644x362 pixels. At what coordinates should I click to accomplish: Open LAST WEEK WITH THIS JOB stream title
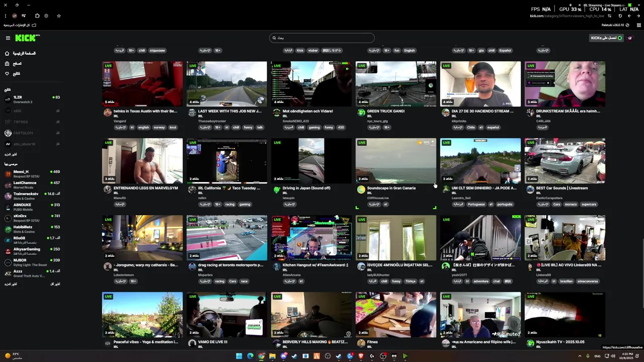[x=230, y=111]
